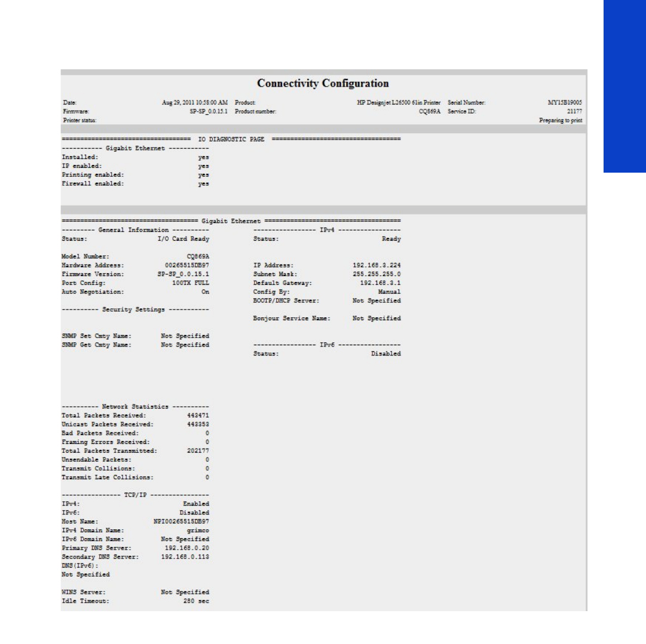Click the Default Gateway 192.168.3.1
646x644 pixels.
click(380, 283)
